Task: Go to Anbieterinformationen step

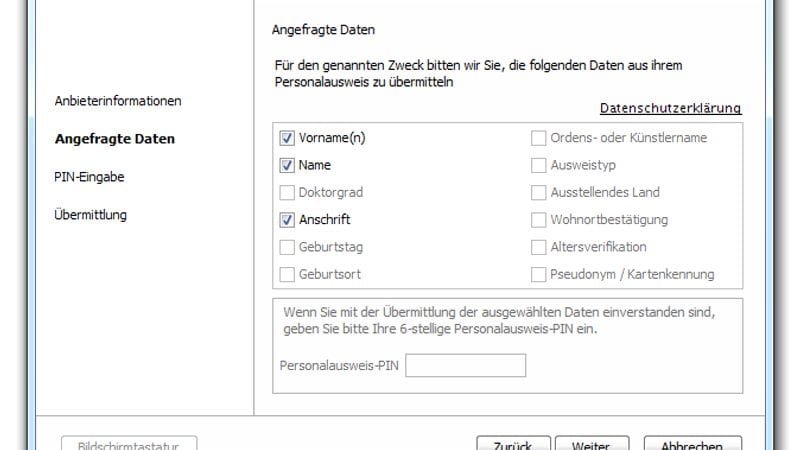Action: click(118, 102)
